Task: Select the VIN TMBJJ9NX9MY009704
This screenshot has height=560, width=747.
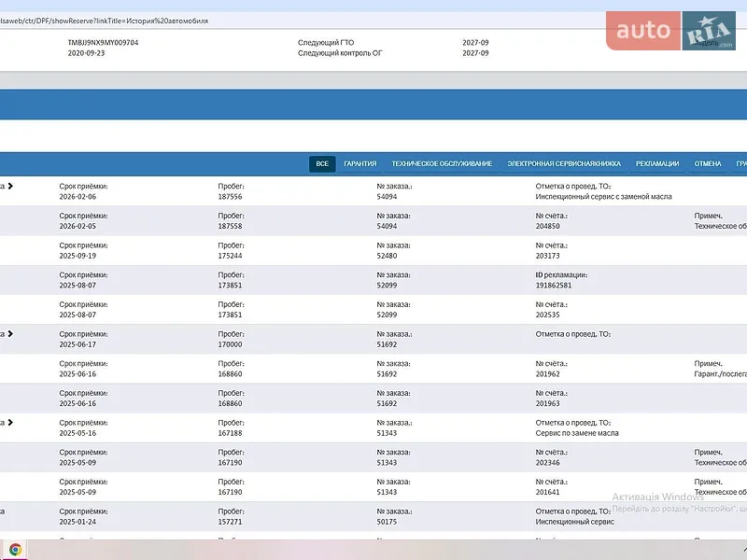Action: coord(103,42)
